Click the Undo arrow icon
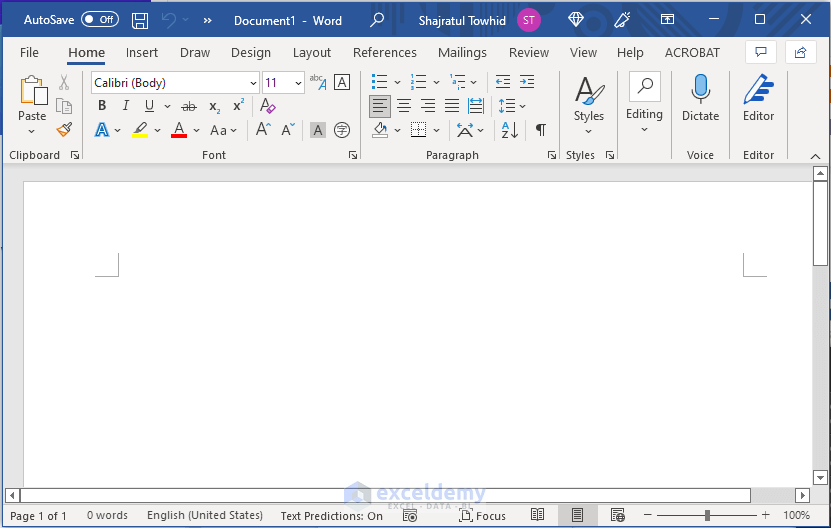The height and width of the screenshot is (528, 831). [169, 21]
